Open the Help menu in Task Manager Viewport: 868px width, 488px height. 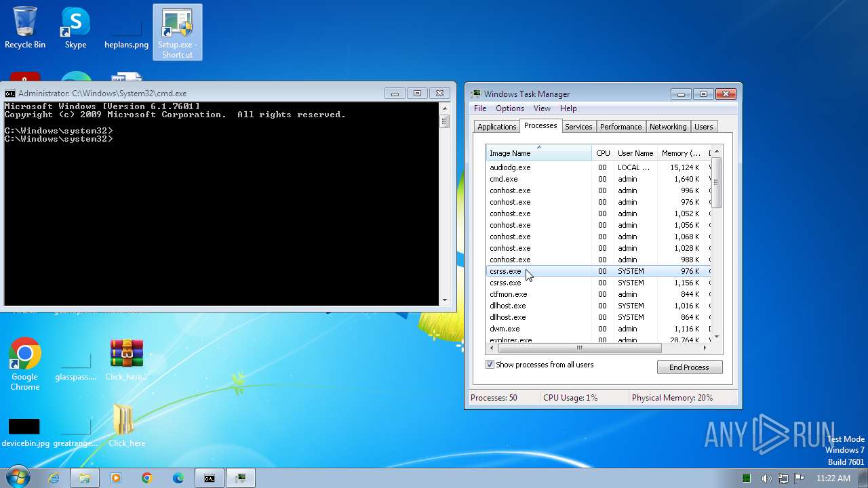568,108
